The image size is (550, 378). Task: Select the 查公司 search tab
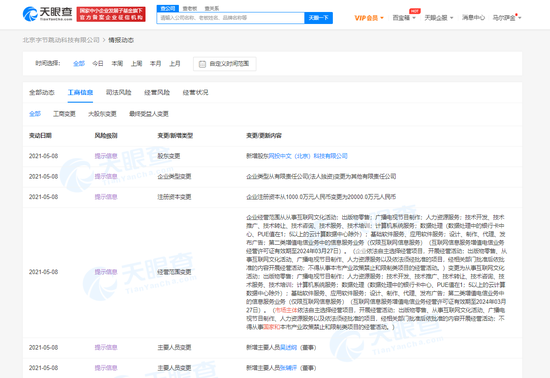(168, 8)
